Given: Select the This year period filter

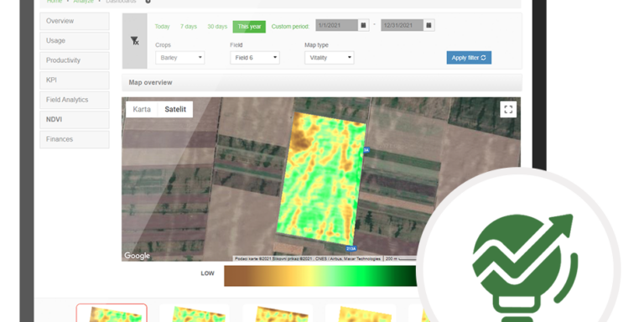Looking at the screenshot, I should (x=249, y=27).
